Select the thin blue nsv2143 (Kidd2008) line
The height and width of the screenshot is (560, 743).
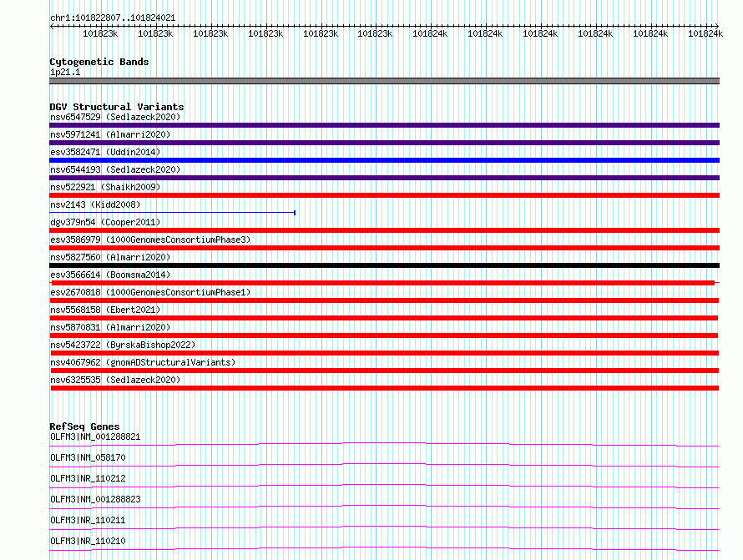173,213
